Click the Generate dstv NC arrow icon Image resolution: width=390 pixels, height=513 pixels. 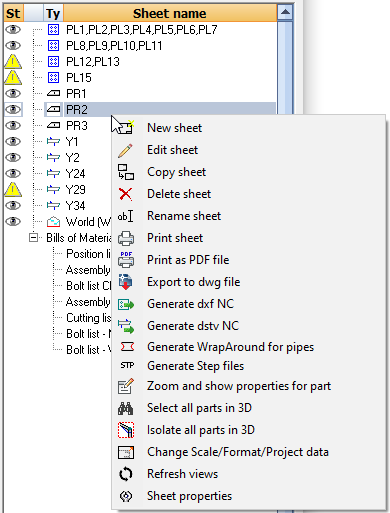[126, 326]
